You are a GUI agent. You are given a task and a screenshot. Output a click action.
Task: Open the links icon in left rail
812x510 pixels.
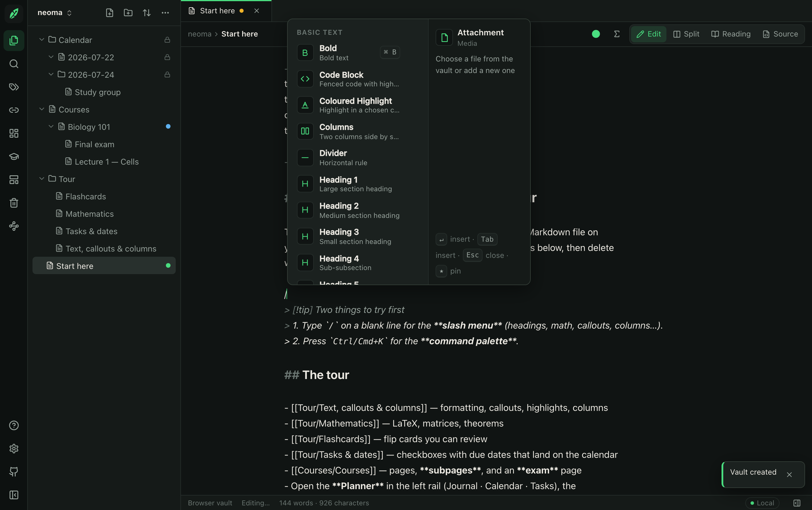(x=14, y=110)
